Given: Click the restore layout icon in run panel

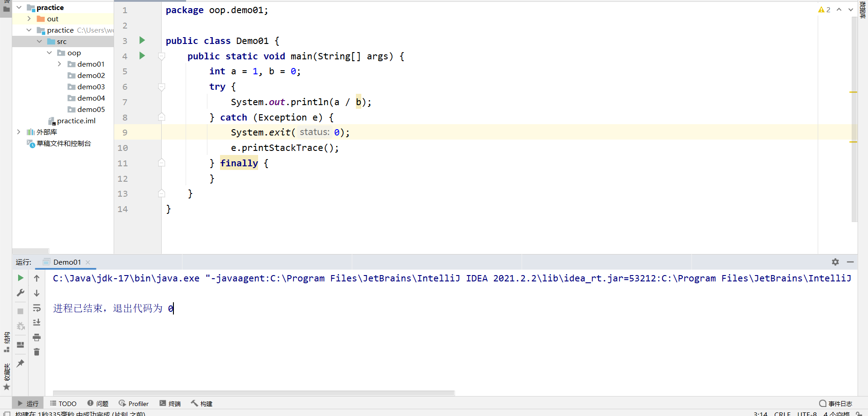Looking at the screenshot, I should pyautogui.click(x=20, y=345).
